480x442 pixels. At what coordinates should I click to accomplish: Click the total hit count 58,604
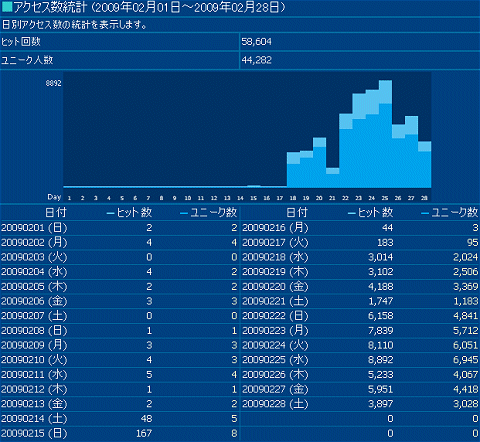click(x=256, y=42)
